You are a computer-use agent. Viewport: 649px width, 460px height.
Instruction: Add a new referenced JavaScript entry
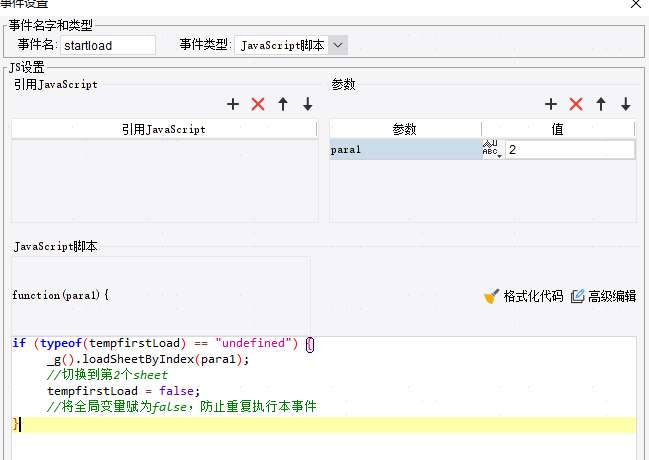click(233, 104)
